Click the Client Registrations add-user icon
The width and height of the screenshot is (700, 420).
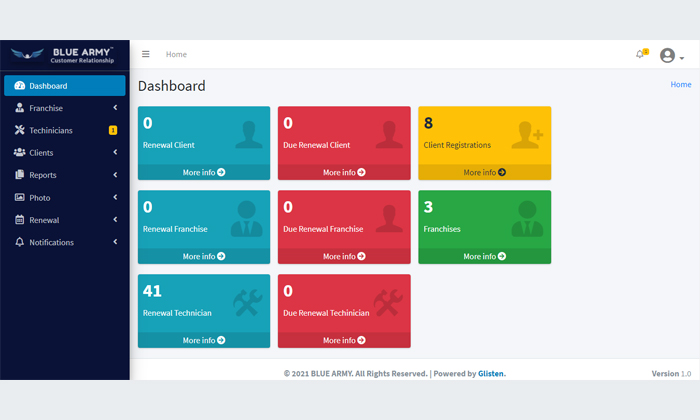point(526,135)
